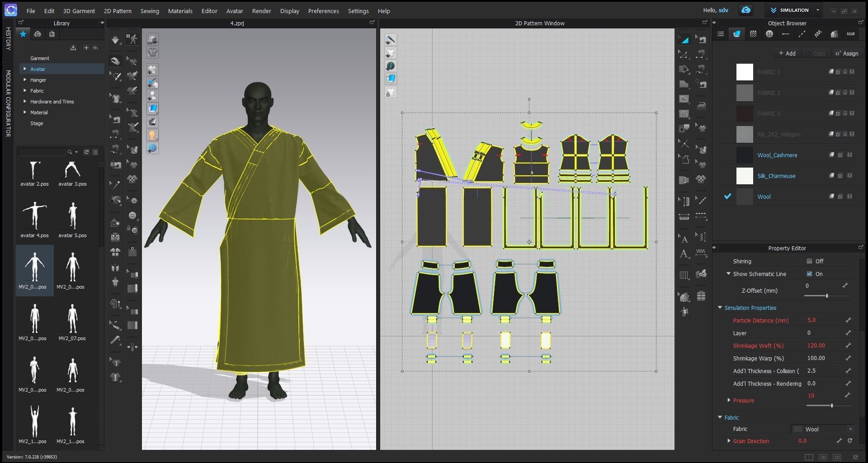
Task: Open the Sewing menu
Action: click(x=150, y=11)
